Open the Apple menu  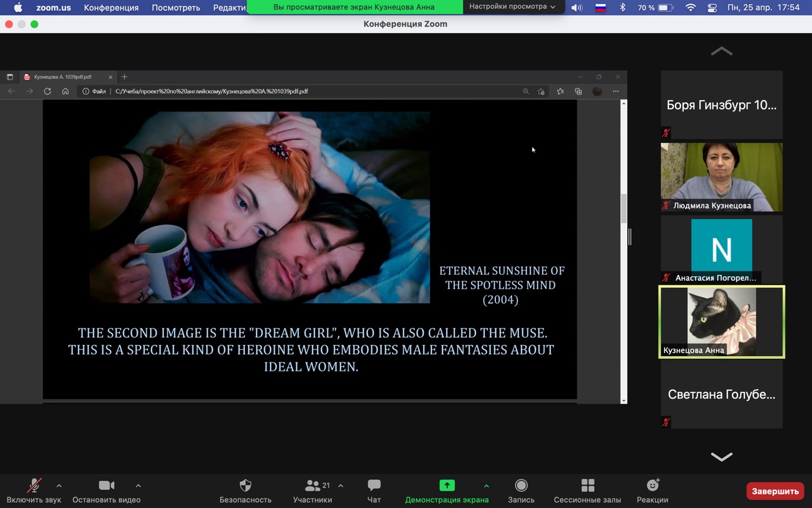click(x=18, y=8)
